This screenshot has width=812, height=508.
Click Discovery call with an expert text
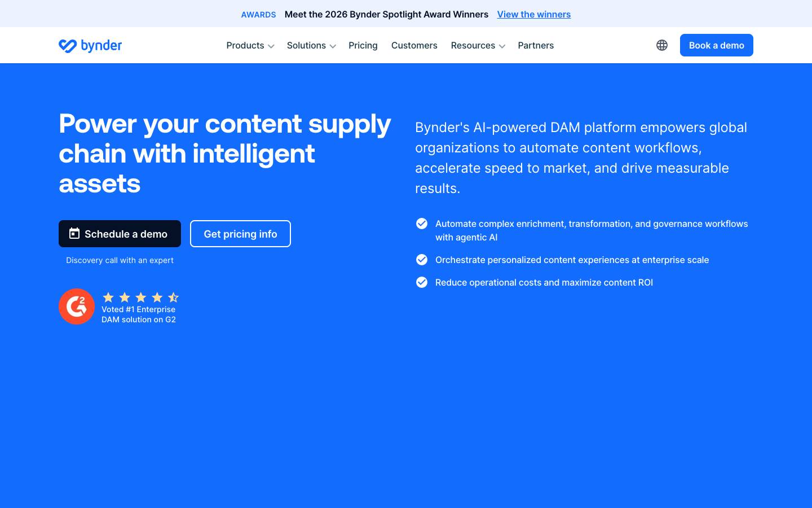pos(120,260)
